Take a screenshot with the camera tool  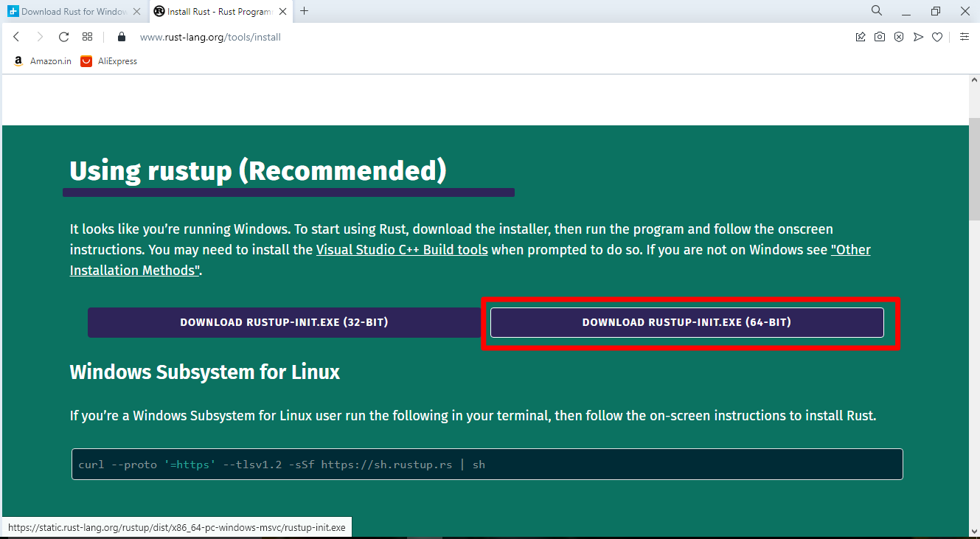pos(879,36)
